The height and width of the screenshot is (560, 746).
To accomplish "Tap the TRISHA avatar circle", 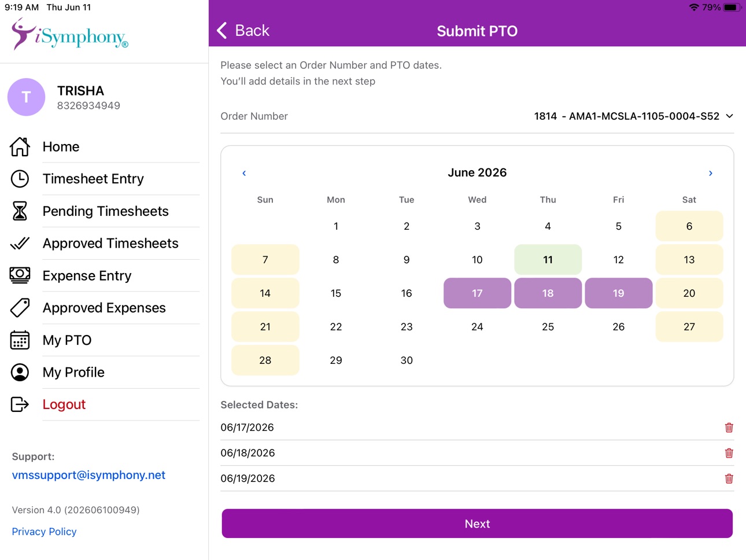I will 26,97.
